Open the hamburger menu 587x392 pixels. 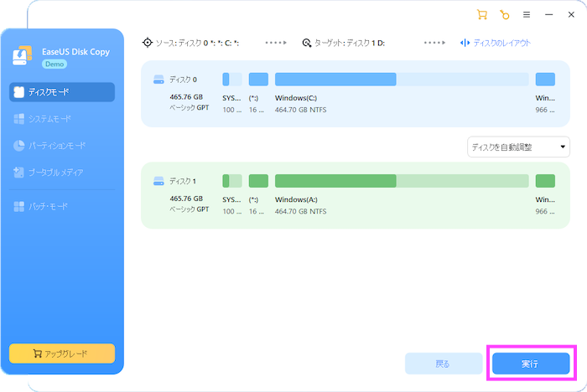pyautogui.click(x=527, y=14)
